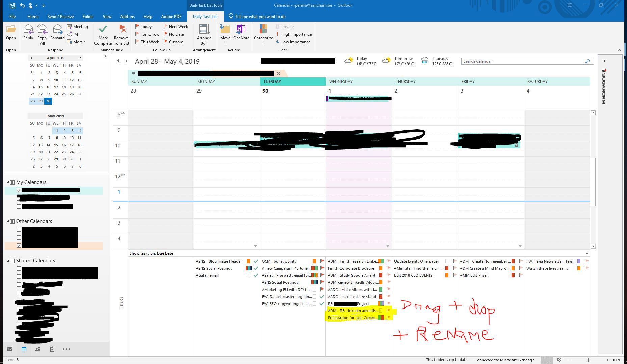This screenshot has width=627, height=364.
Task: Open the More dropdown in Respond group
Action: (x=77, y=42)
